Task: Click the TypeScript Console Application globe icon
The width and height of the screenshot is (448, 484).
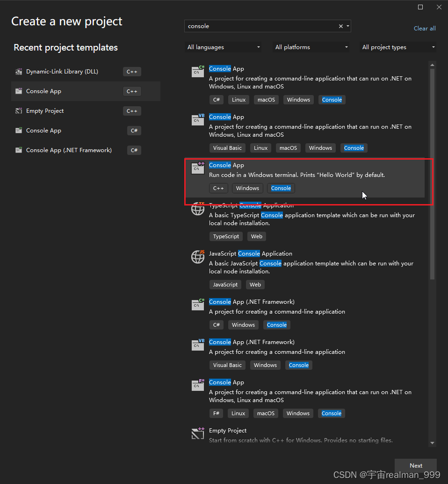Action: coord(198,209)
